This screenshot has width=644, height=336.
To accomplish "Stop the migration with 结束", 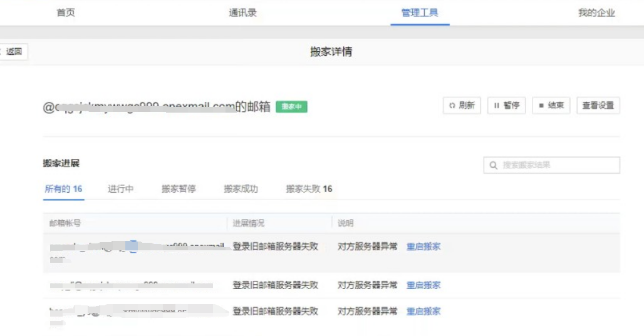I will click(x=551, y=106).
